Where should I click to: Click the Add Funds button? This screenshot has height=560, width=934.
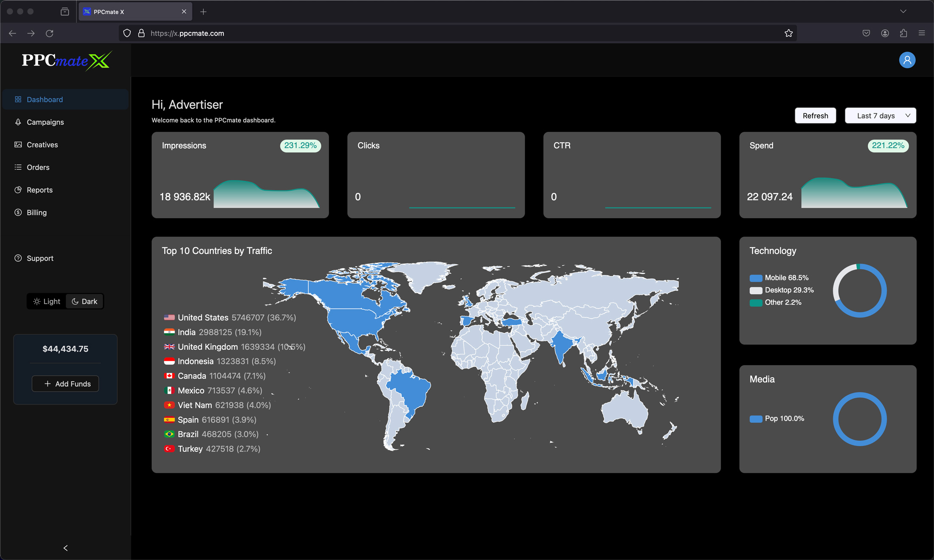tap(65, 383)
